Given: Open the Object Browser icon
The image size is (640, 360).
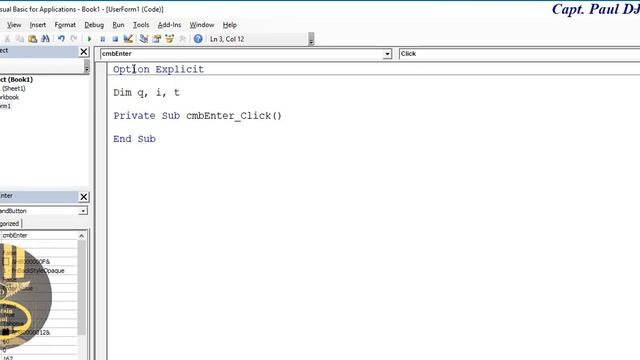Looking at the screenshot, I should pyautogui.click(x=169, y=39).
